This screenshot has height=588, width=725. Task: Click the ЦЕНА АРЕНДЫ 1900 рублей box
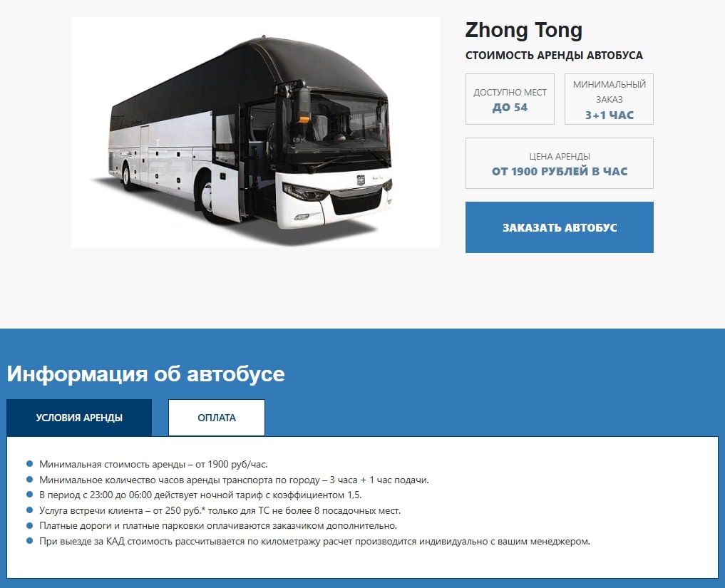click(x=559, y=163)
